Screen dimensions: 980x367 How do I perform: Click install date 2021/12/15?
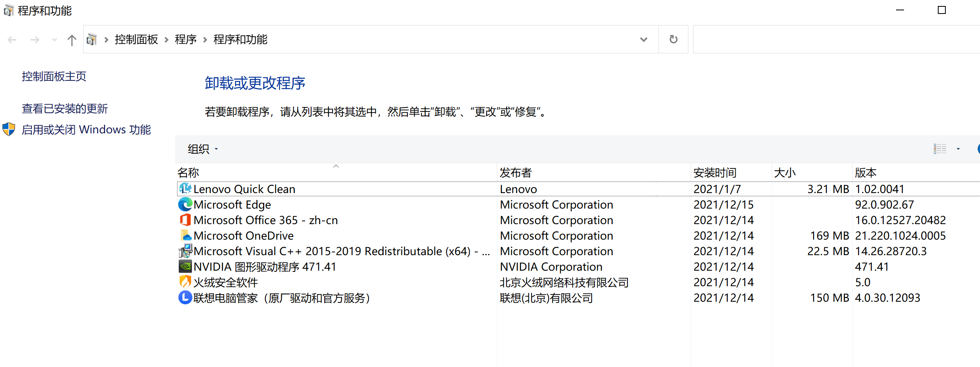723,204
